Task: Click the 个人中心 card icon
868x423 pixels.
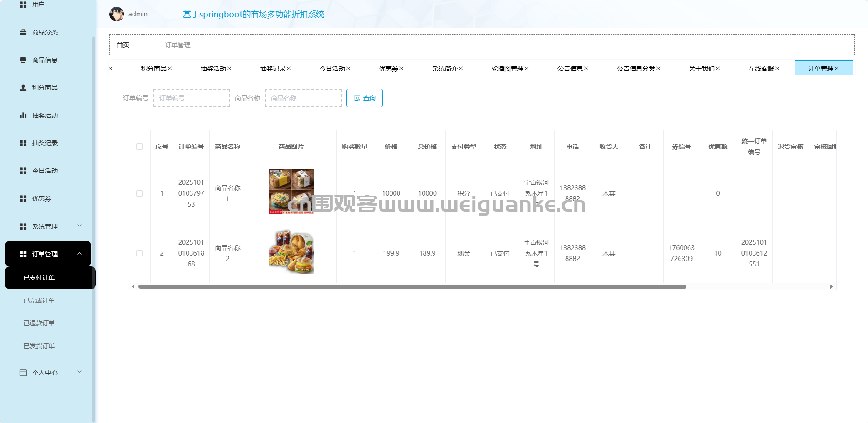Action: point(23,373)
